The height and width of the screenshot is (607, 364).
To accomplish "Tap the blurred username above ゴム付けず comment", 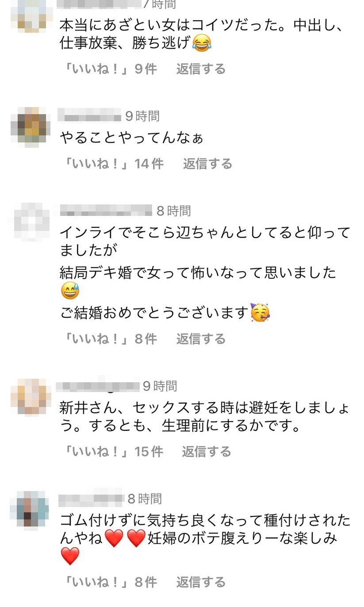I will [x=91, y=499].
